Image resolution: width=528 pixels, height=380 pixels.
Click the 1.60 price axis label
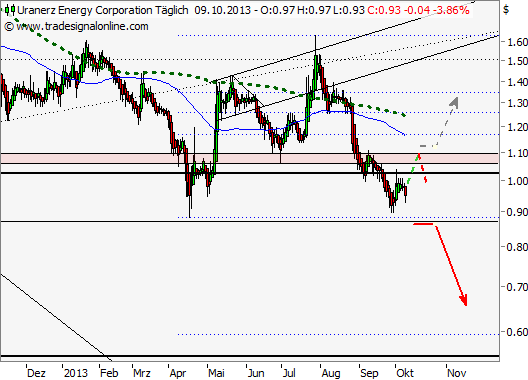click(x=517, y=42)
